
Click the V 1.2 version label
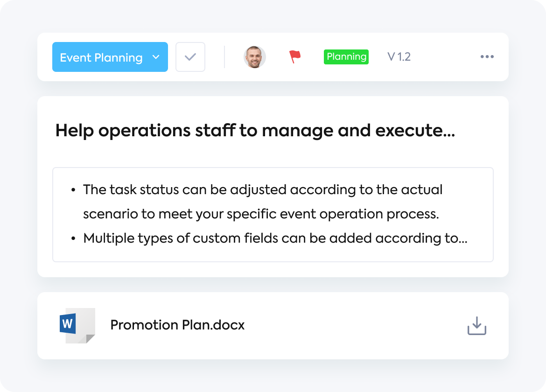[399, 57]
